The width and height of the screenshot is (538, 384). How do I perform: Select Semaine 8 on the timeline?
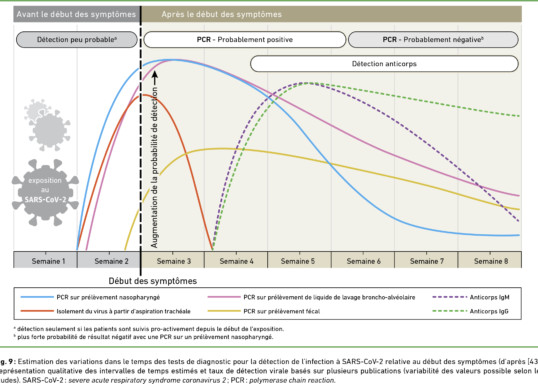point(490,260)
